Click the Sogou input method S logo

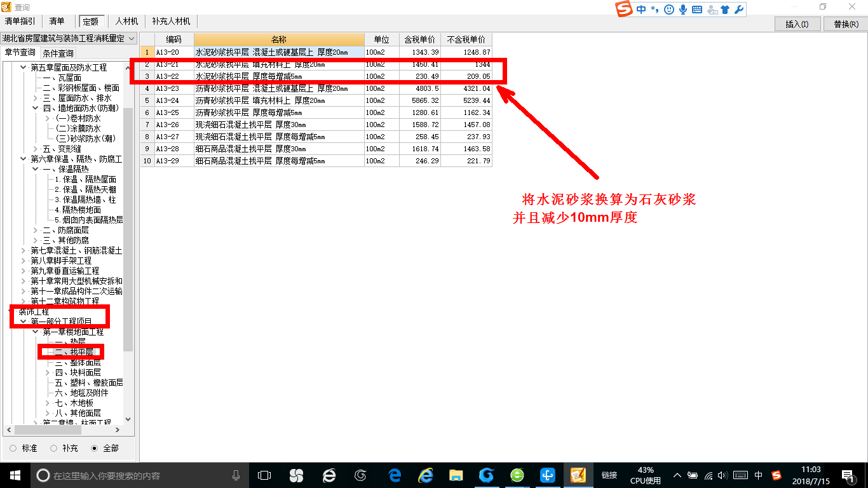625,9
